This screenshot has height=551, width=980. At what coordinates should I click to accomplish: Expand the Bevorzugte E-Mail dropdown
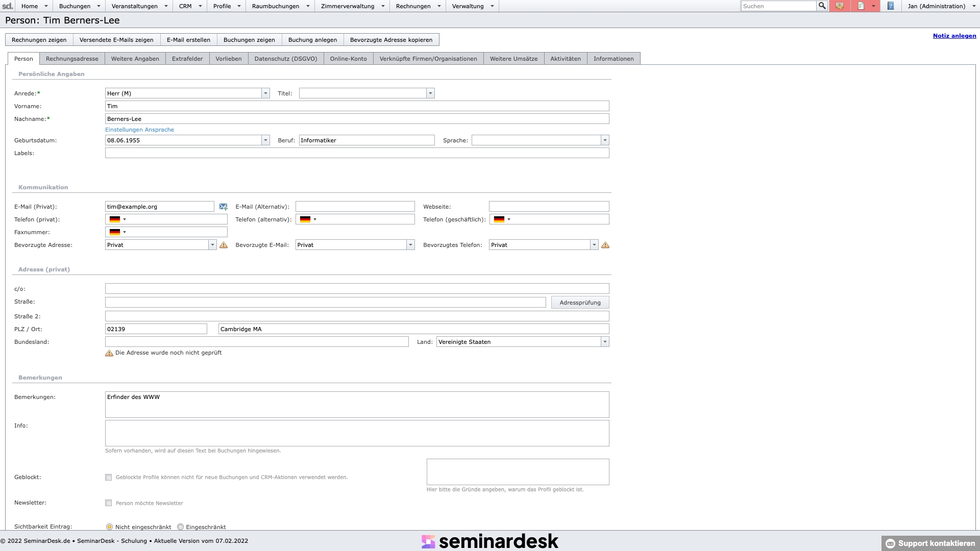[410, 245]
